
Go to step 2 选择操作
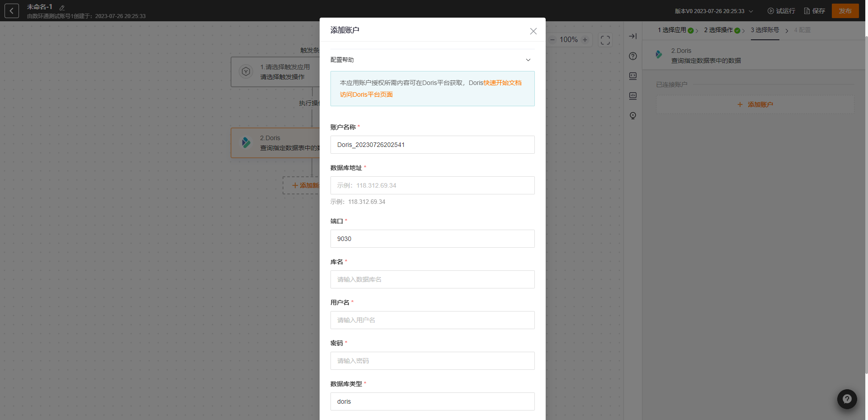pos(722,30)
